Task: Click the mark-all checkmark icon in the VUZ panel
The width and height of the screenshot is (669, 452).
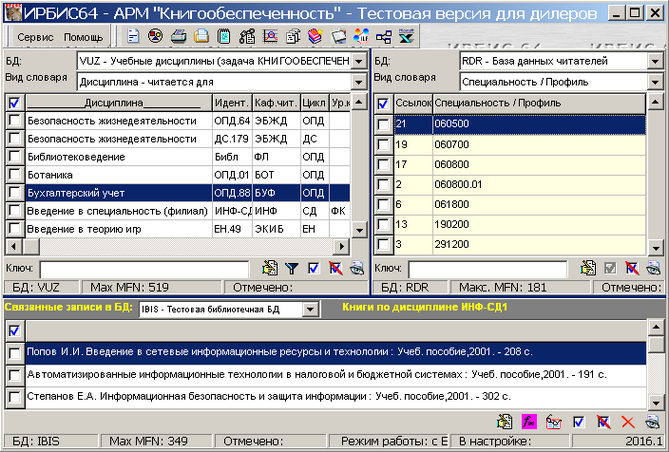Action: point(314,268)
